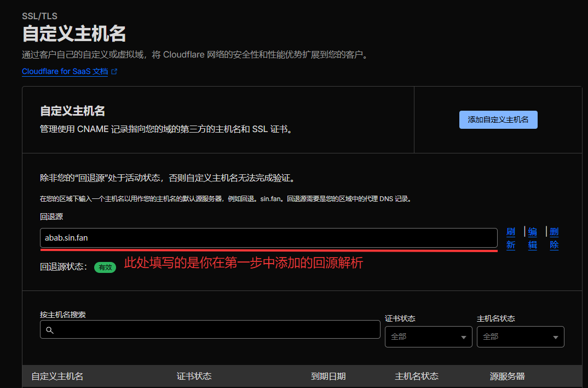Click inside the 按主机名搜索 search field
Screen dimensions: 588x388
coord(208,329)
